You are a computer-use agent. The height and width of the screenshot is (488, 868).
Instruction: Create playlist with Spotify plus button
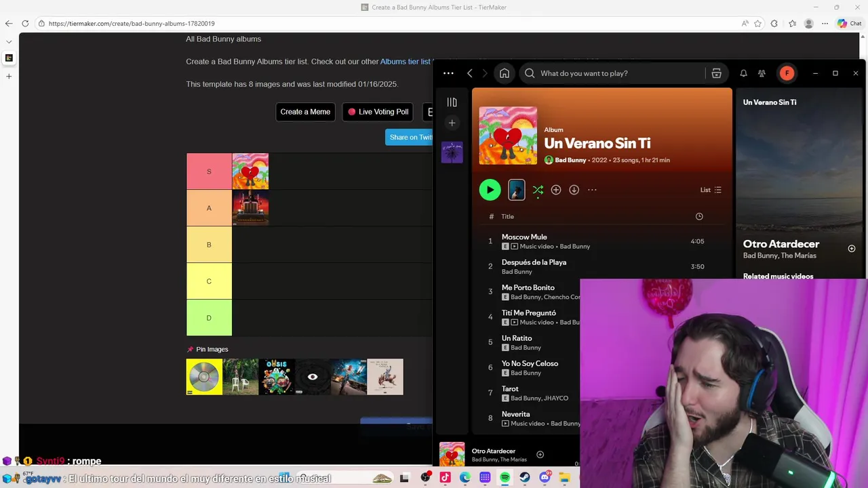click(452, 123)
